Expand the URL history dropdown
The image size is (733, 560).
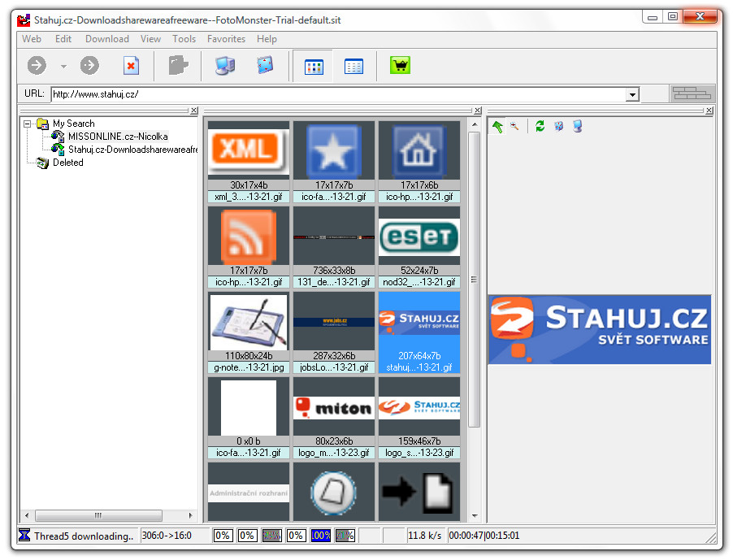632,94
